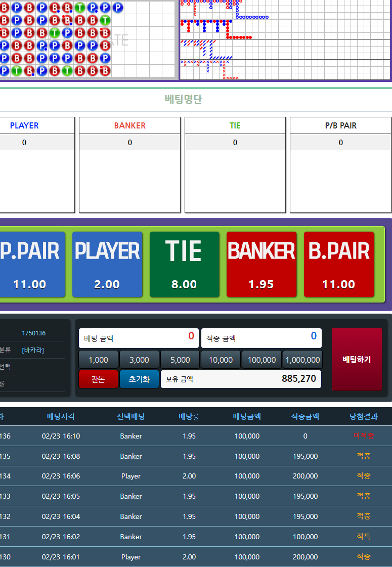
Task: Bet on B.PAIR at 11.00 odds
Action: coord(339,265)
